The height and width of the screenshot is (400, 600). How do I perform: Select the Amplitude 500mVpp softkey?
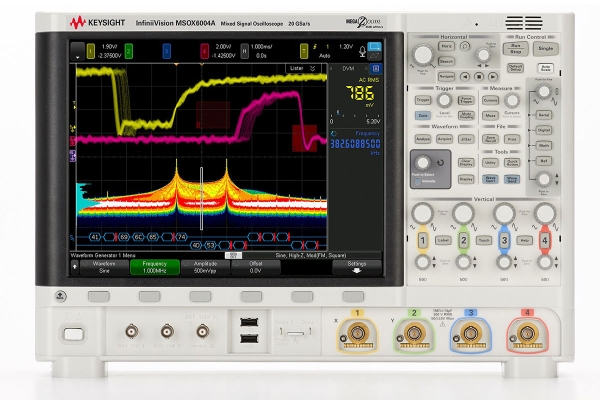coord(205,267)
